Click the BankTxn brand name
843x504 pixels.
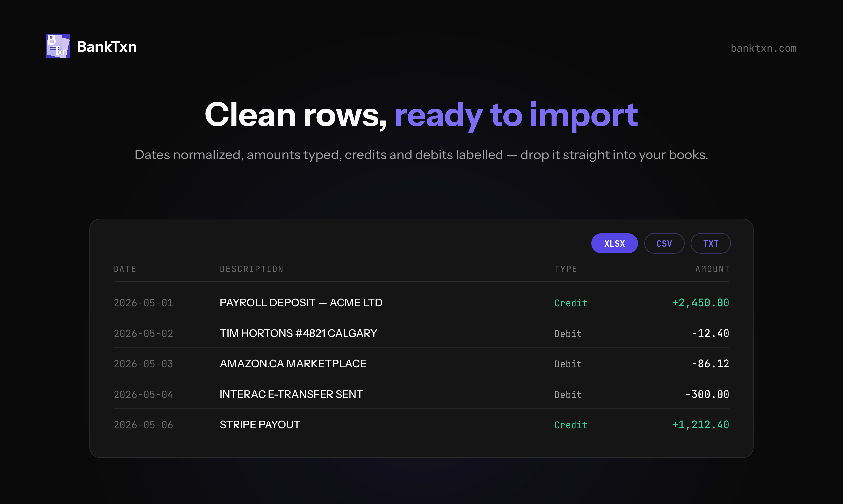coord(107,47)
